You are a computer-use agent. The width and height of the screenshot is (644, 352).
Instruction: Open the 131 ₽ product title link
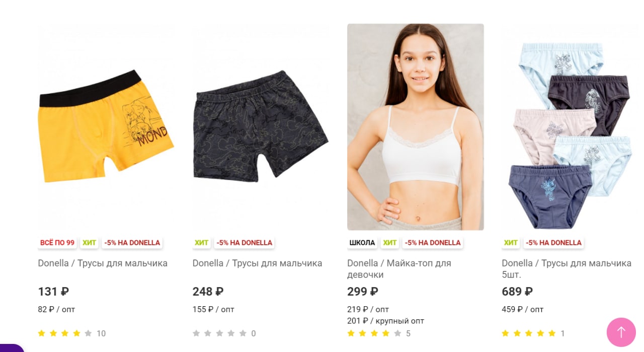point(103,263)
